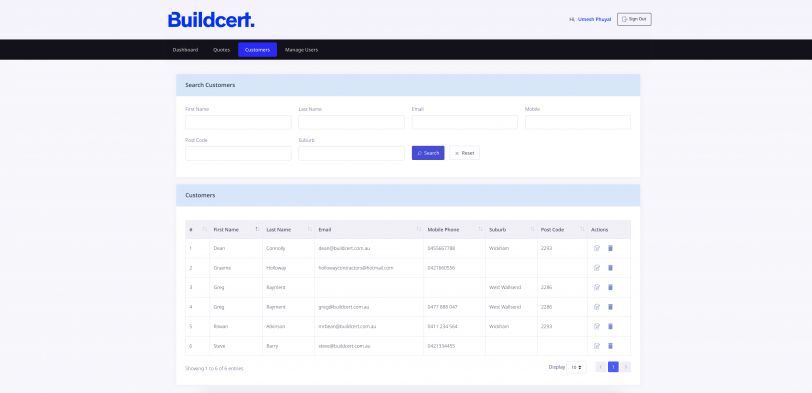The width and height of the screenshot is (812, 393).
Task: Focus the Suburb search field
Action: 352,153
